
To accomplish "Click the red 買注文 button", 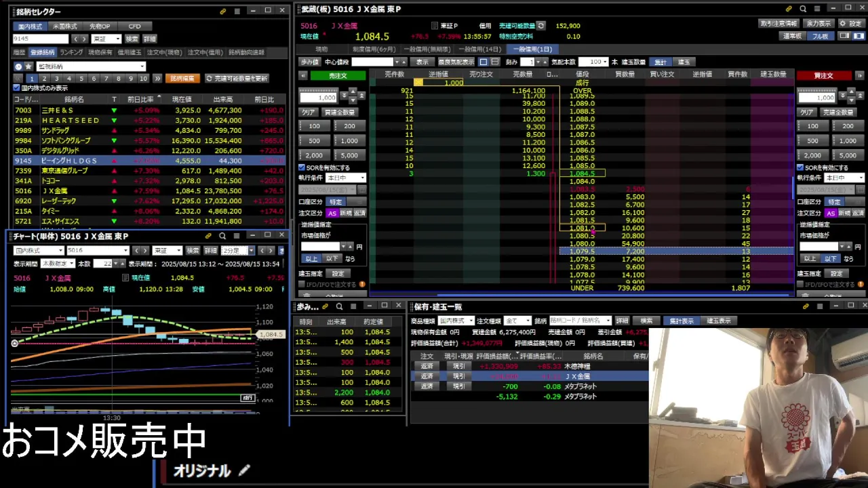I will coord(824,75).
